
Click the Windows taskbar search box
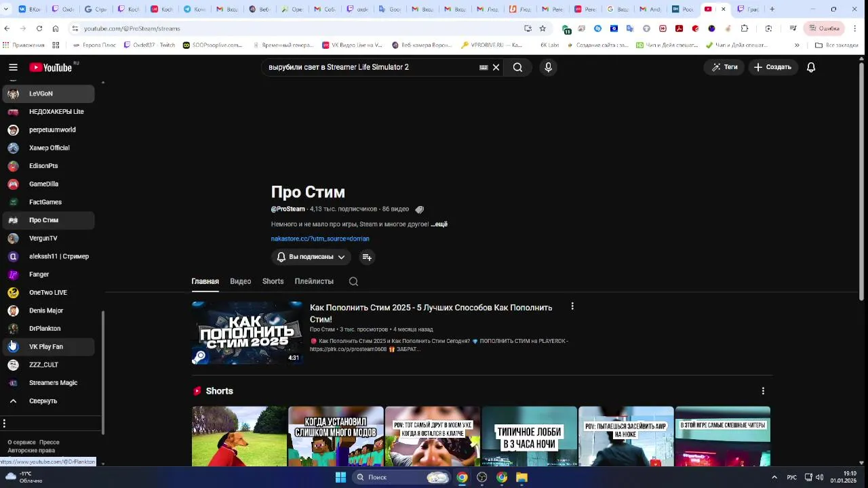tap(402, 477)
